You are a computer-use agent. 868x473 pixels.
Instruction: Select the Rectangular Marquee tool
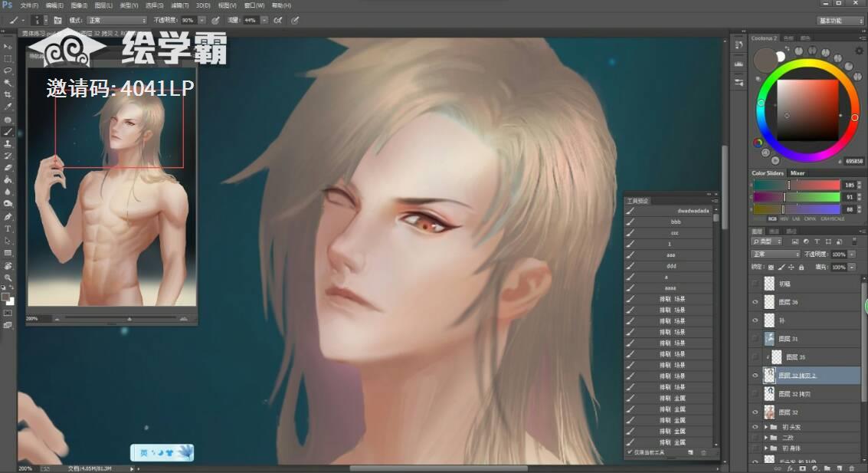[x=8, y=59]
